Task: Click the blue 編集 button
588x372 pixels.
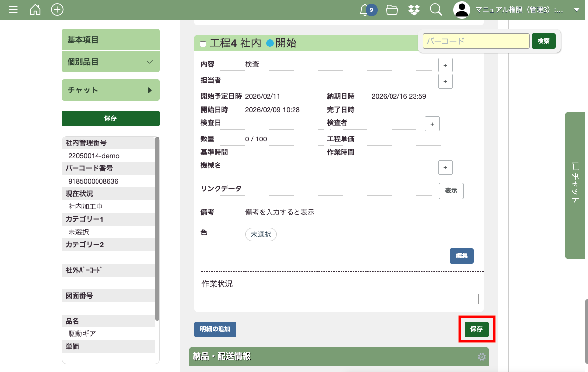Action: pos(462,256)
